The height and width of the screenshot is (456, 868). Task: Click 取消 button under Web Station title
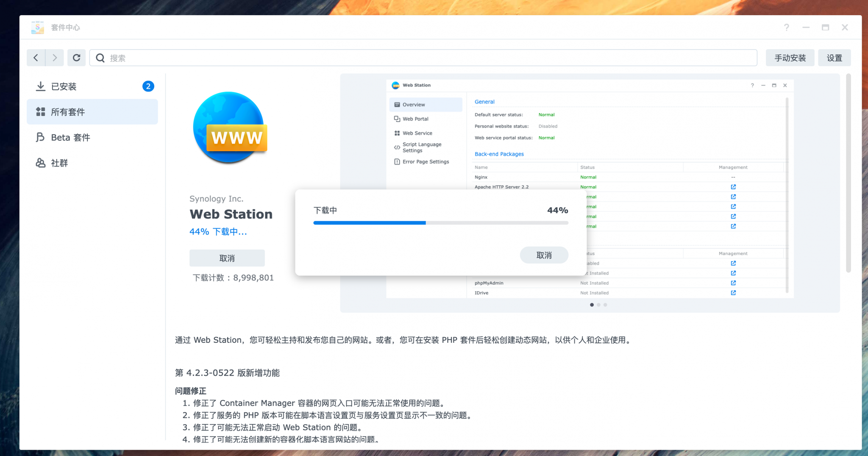tap(227, 258)
